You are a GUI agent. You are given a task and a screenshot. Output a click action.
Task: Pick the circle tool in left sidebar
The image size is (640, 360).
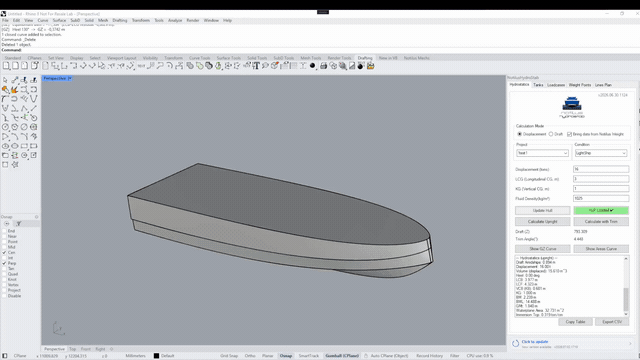pyautogui.click(x=5, y=127)
